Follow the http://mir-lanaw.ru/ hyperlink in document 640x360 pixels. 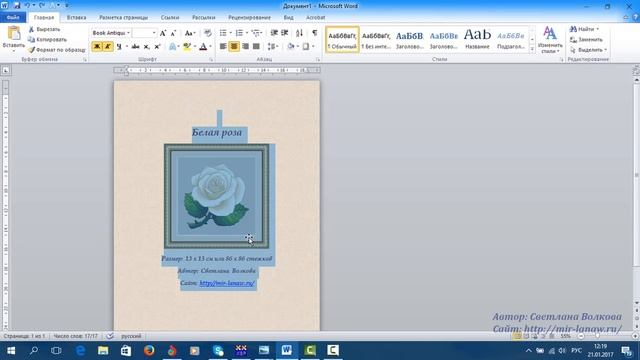[x=227, y=283]
